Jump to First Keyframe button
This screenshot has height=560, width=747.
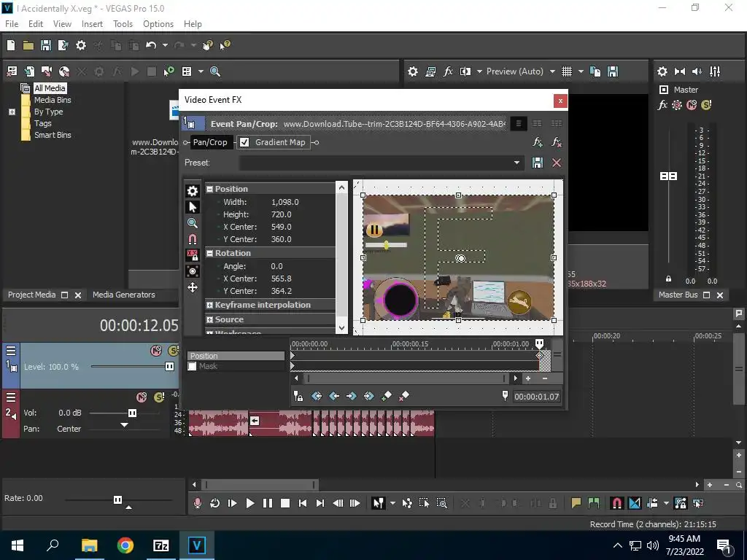[x=317, y=396]
